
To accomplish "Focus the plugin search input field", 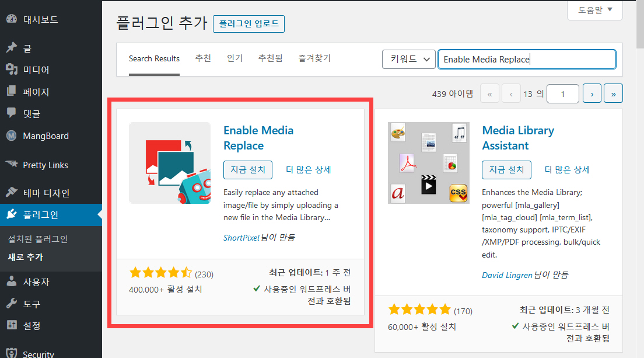I will (x=527, y=59).
